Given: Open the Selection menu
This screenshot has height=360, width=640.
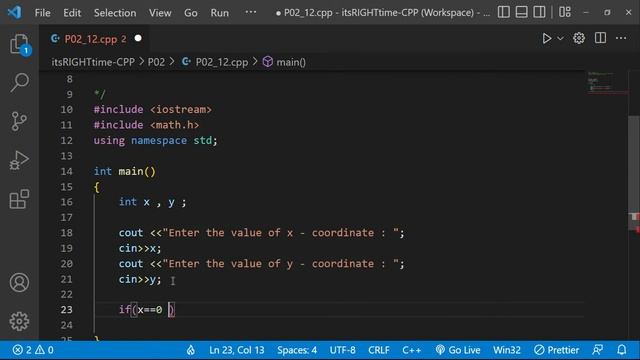Looking at the screenshot, I should (115, 13).
